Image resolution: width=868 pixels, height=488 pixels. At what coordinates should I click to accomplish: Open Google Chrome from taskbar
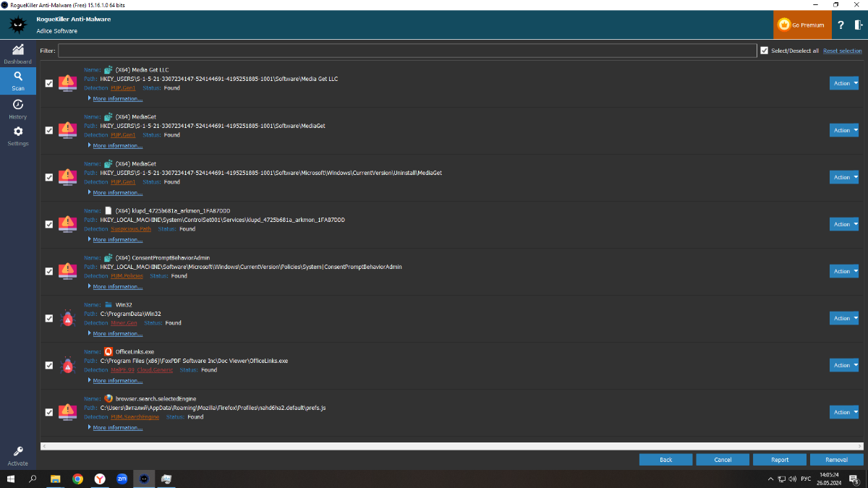pyautogui.click(x=77, y=479)
